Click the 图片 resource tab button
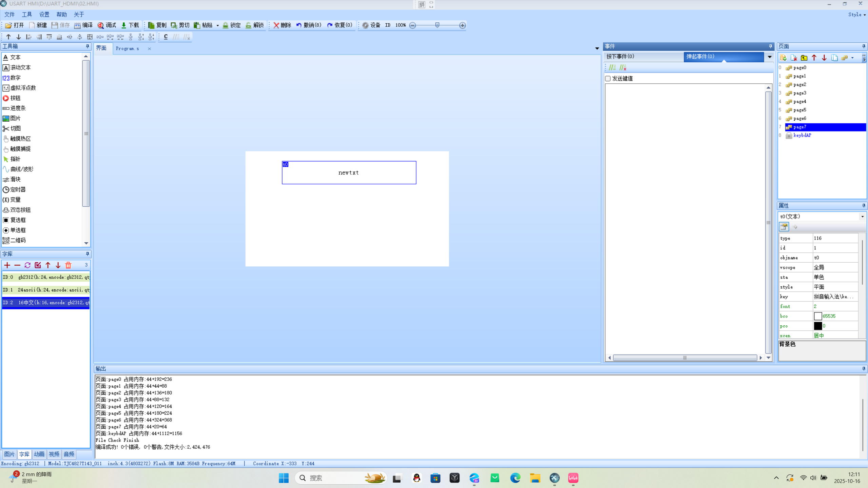This screenshot has height=488, width=868. pos(9,454)
